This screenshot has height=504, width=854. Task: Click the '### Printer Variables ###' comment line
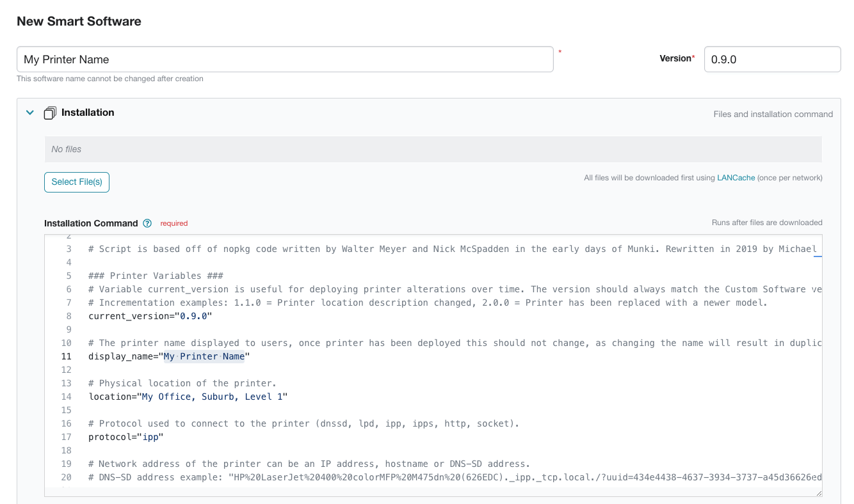click(156, 276)
